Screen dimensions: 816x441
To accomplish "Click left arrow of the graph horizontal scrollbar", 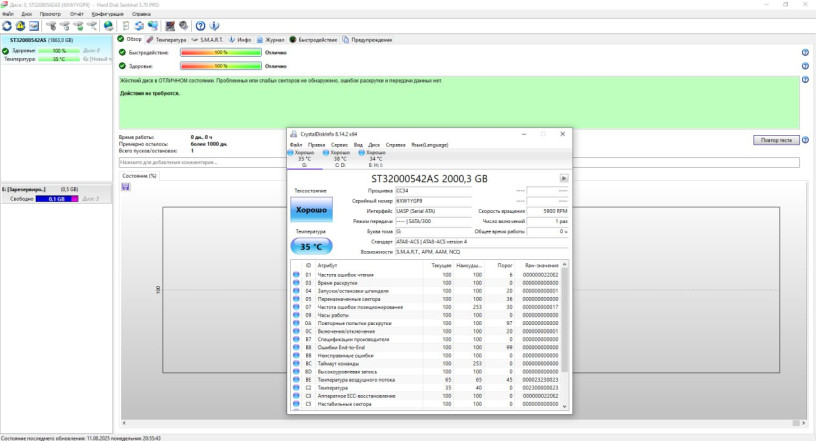I will (124, 423).
